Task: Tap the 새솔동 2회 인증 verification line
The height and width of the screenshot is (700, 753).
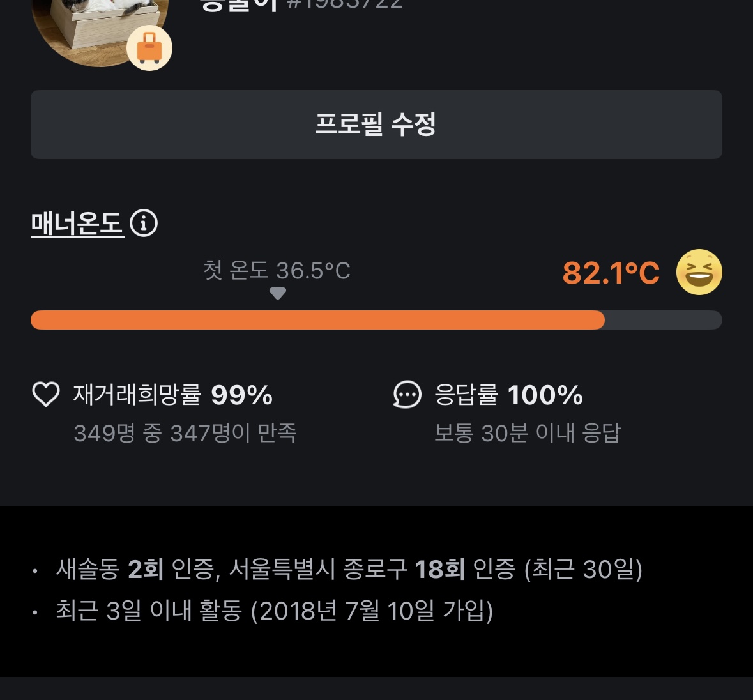Action: click(x=349, y=568)
